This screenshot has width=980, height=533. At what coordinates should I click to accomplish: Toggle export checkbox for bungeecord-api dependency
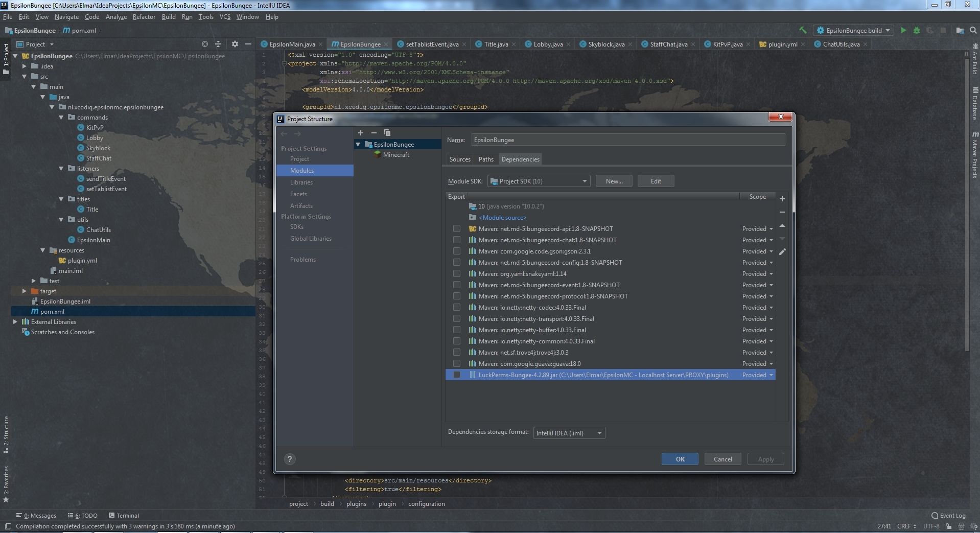[457, 229]
